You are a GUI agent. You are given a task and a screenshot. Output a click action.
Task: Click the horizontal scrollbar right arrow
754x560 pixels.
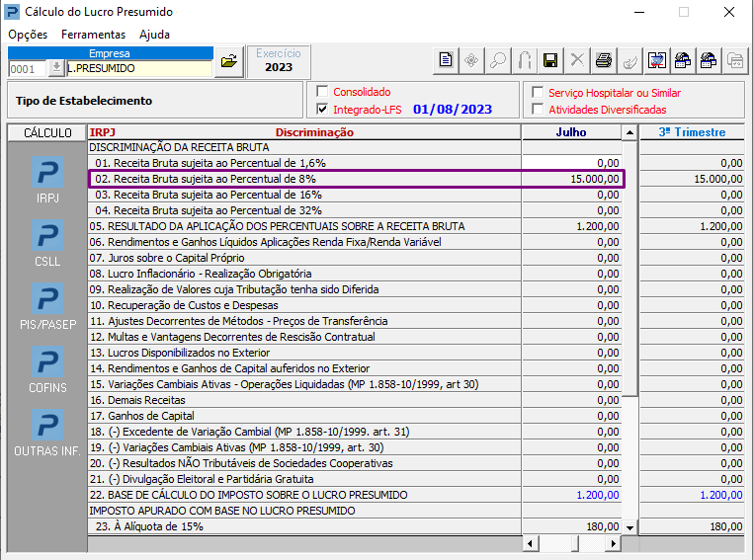point(613,543)
